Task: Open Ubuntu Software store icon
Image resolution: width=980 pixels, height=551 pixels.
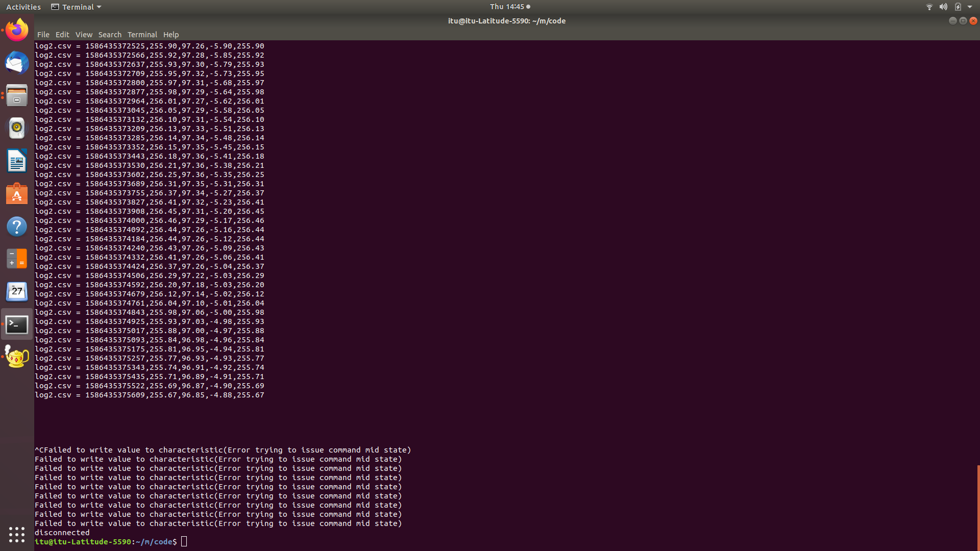Action: pyautogui.click(x=17, y=194)
